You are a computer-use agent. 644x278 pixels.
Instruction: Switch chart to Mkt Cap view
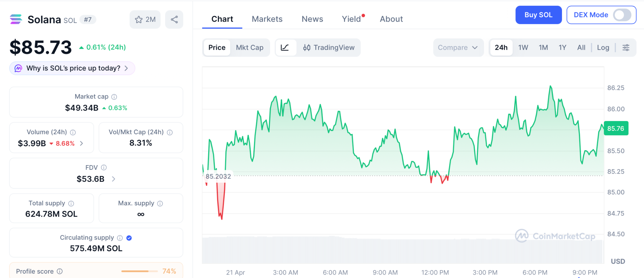[250, 47]
